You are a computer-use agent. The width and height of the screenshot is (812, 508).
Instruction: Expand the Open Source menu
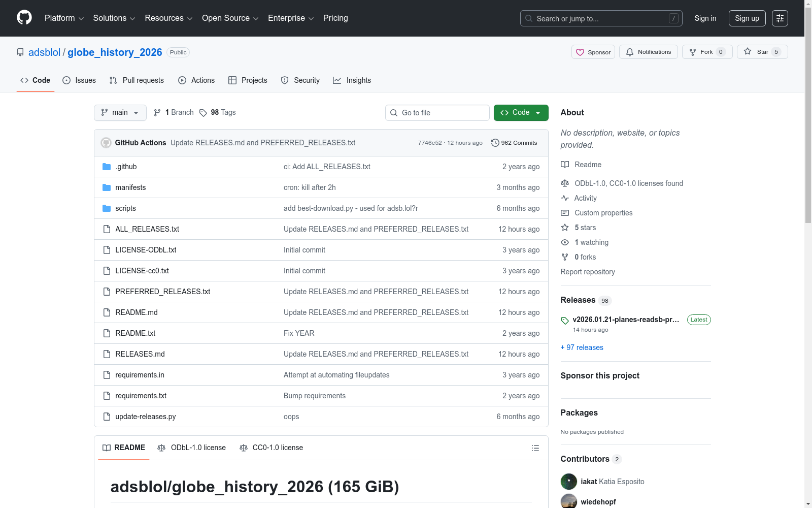[230, 18]
